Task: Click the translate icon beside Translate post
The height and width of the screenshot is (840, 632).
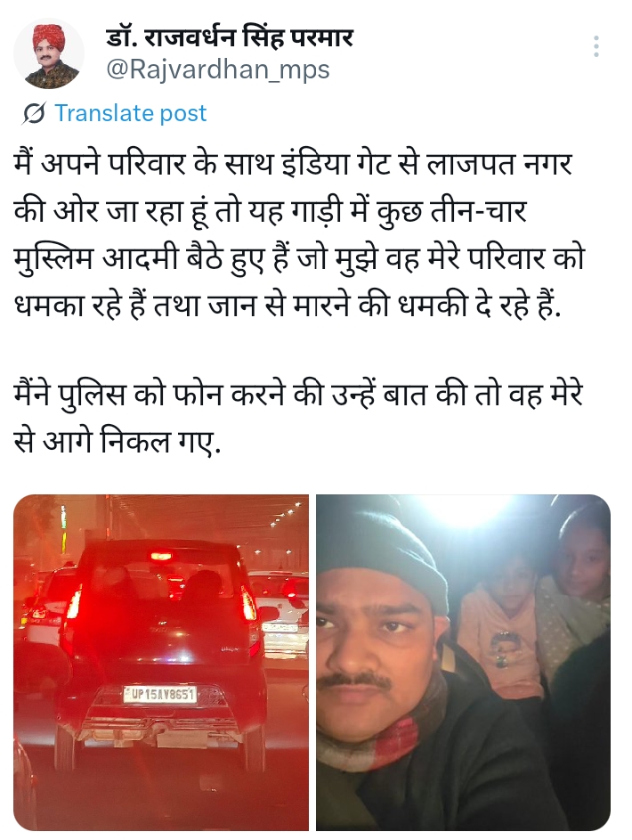Action: click(x=34, y=113)
